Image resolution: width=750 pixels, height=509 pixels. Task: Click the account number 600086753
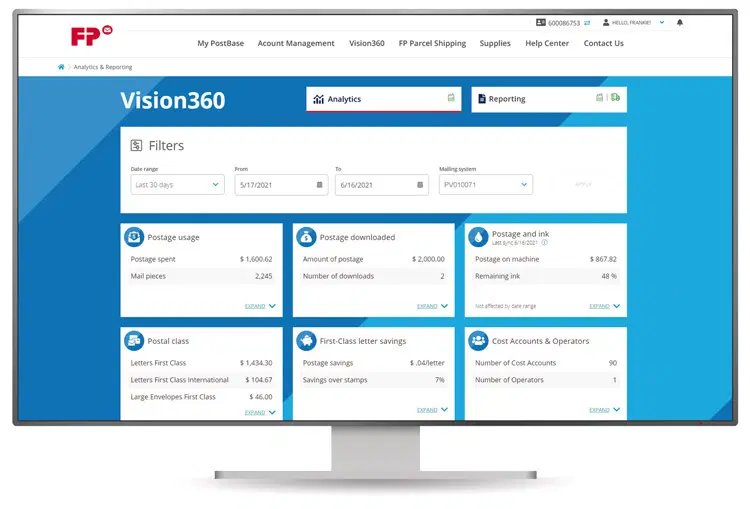point(564,23)
